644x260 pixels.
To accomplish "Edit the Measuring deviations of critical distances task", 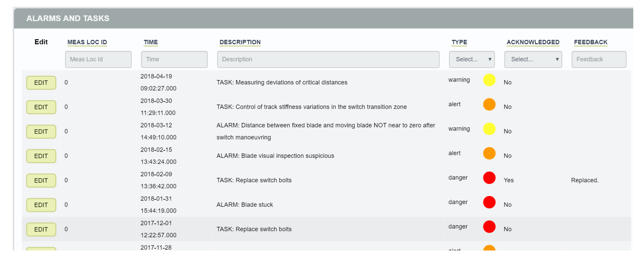I will click(41, 83).
